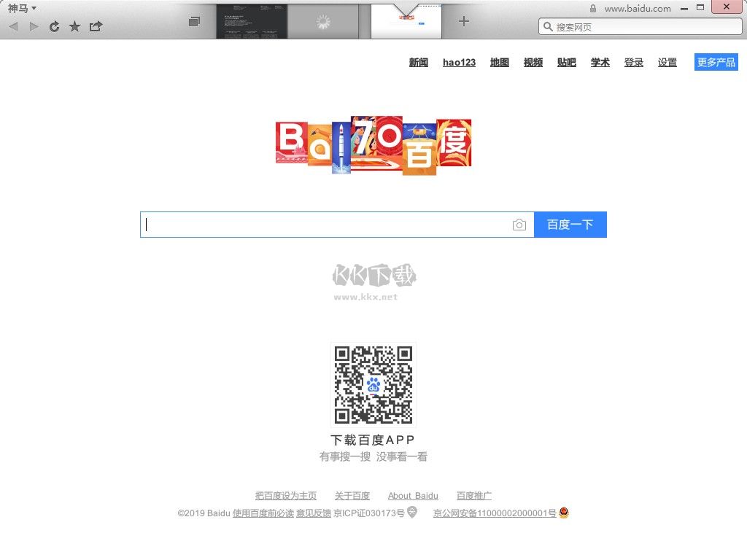Click into the Baidu search input field
The width and height of the screenshot is (747, 560).
coord(328,225)
